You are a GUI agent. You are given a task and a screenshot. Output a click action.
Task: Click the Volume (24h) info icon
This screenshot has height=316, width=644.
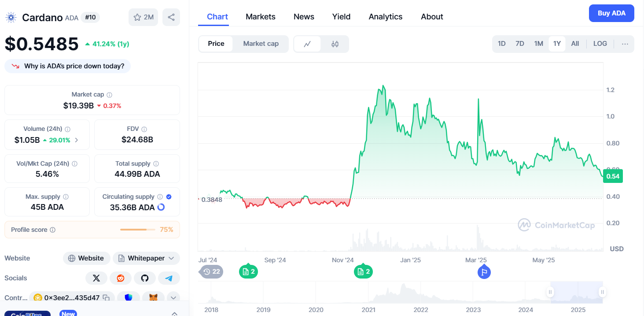click(68, 129)
